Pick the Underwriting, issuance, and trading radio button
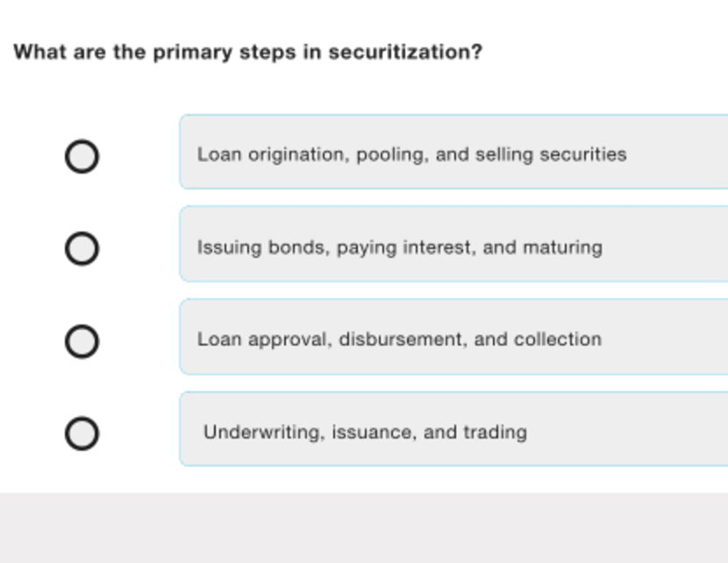Image resolution: width=728 pixels, height=563 pixels. 82,433
